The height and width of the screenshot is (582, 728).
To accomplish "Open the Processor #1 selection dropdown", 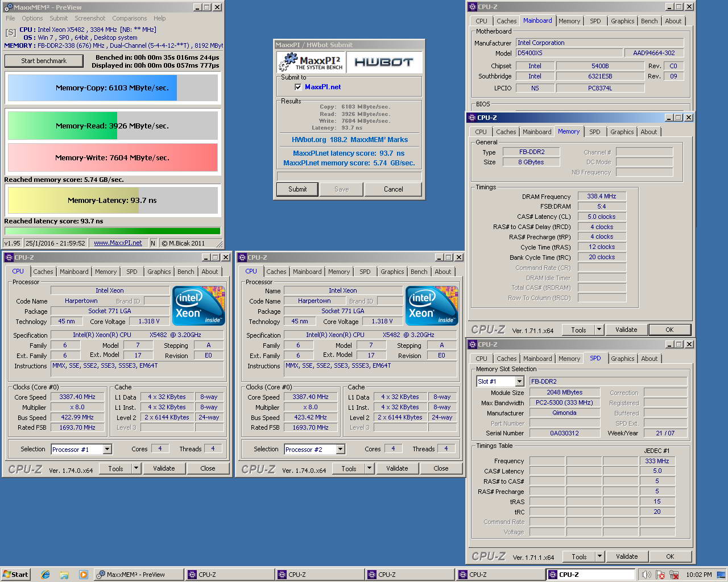I will (107, 450).
